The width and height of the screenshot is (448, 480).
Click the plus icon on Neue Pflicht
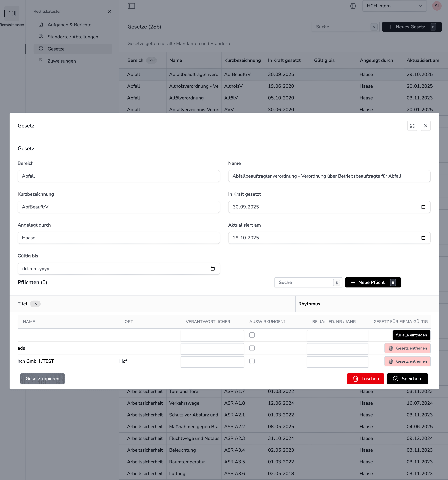[x=353, y=282]
